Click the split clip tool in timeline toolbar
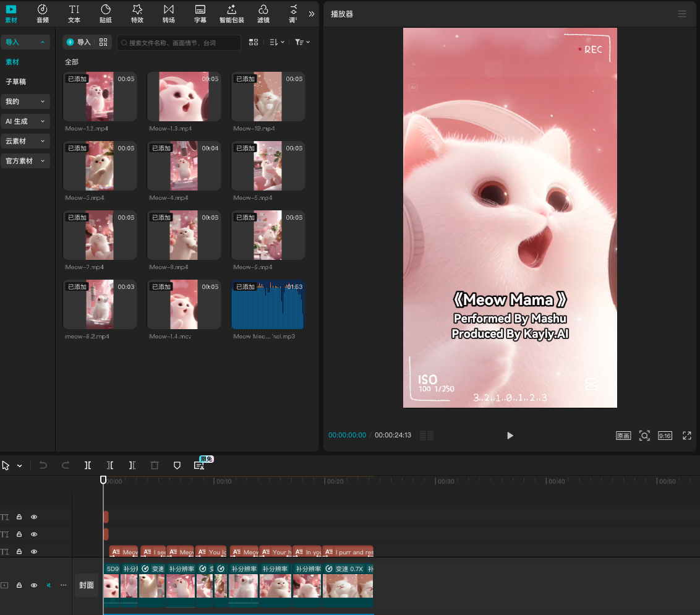Screen dimensions: 700x615 point(88,465)
